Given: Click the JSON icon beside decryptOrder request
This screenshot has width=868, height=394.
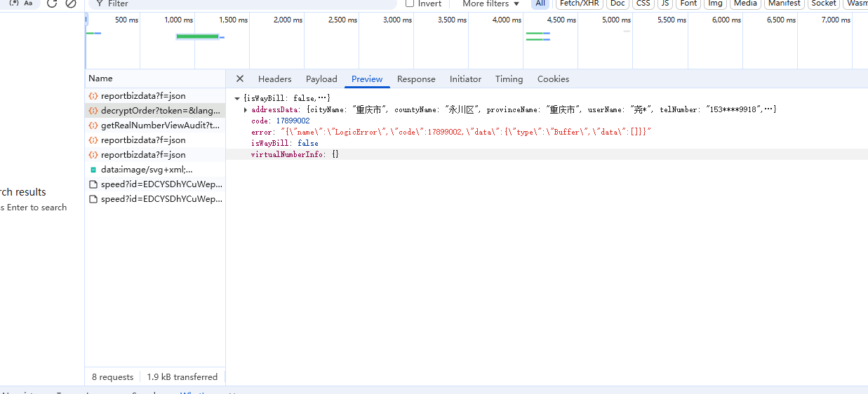Looking at the screenshot, I should 93,111.
